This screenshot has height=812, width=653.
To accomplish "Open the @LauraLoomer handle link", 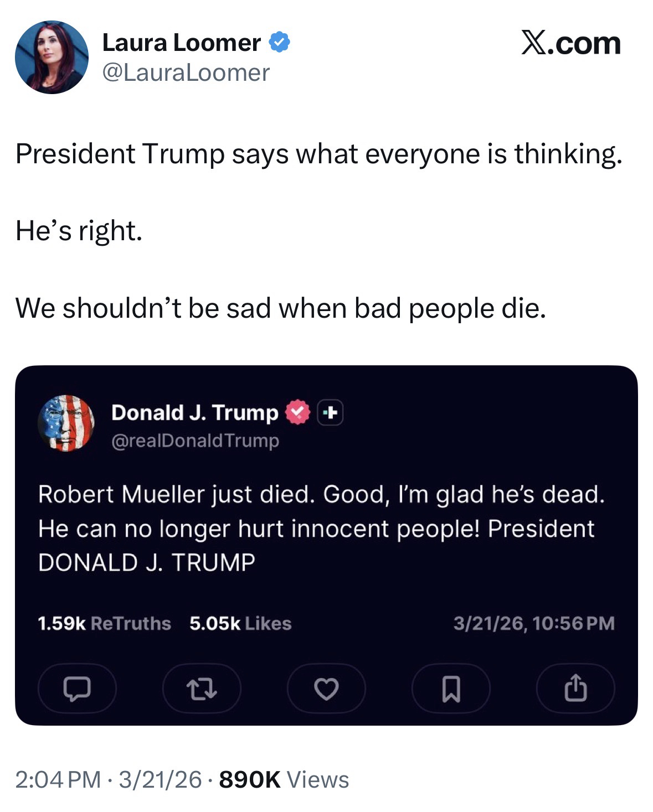I will [186, 73].
